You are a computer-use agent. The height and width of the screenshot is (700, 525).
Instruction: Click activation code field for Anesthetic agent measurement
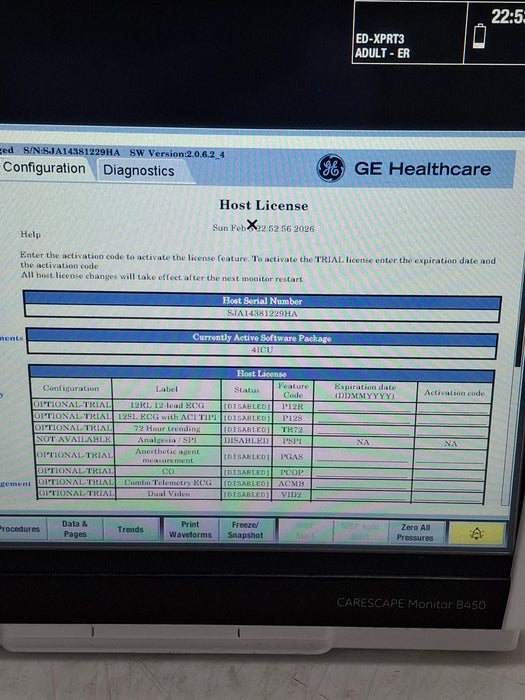(450, 458)
